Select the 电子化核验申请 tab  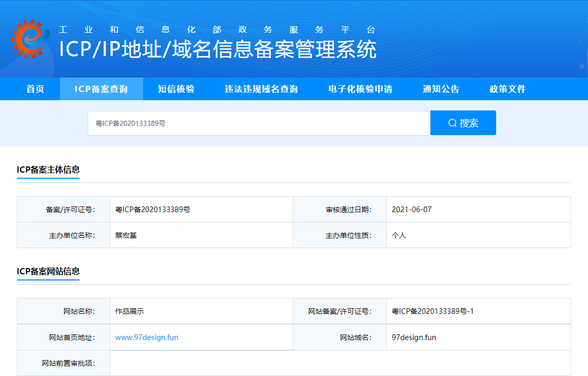(360, 89)
